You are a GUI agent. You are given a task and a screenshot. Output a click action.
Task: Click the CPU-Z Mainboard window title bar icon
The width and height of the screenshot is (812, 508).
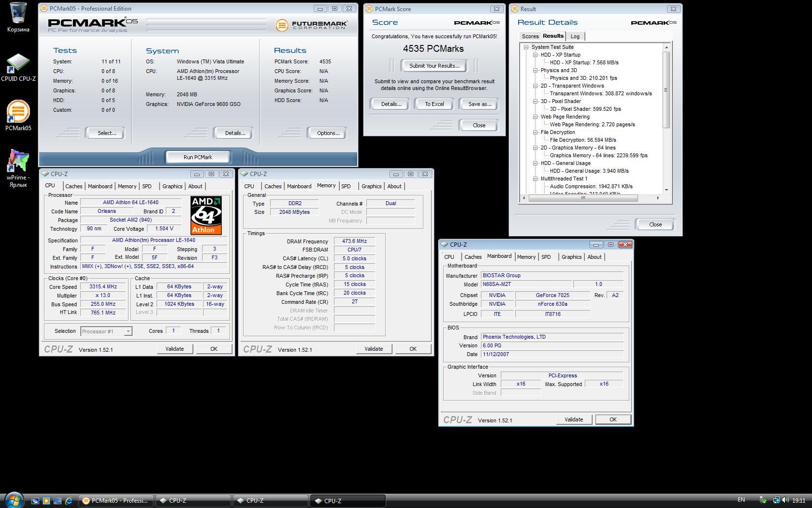[x=445, y=244]
